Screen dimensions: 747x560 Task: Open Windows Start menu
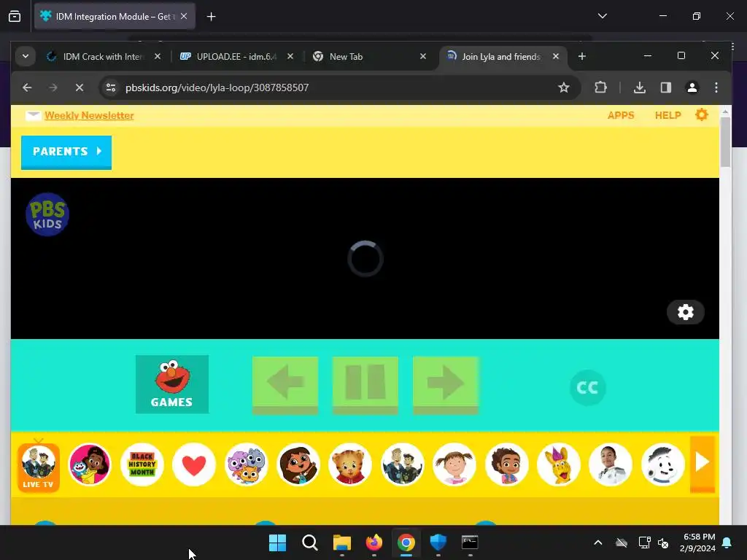(x=277, y=542)
